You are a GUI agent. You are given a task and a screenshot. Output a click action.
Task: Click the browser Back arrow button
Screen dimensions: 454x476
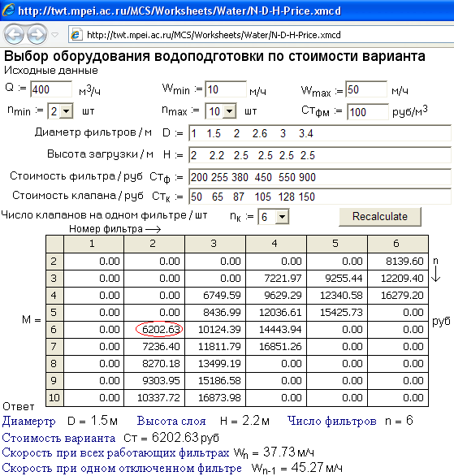pyautogui.click(x=14, y=34)
